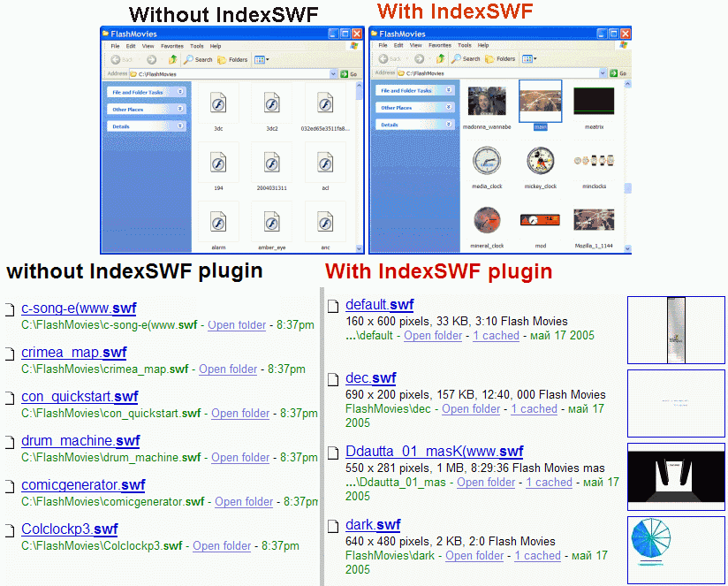This screenshot has height=586, width=728.
Task: Click document icon beside default.swf result
Action: tap(333, 306)
